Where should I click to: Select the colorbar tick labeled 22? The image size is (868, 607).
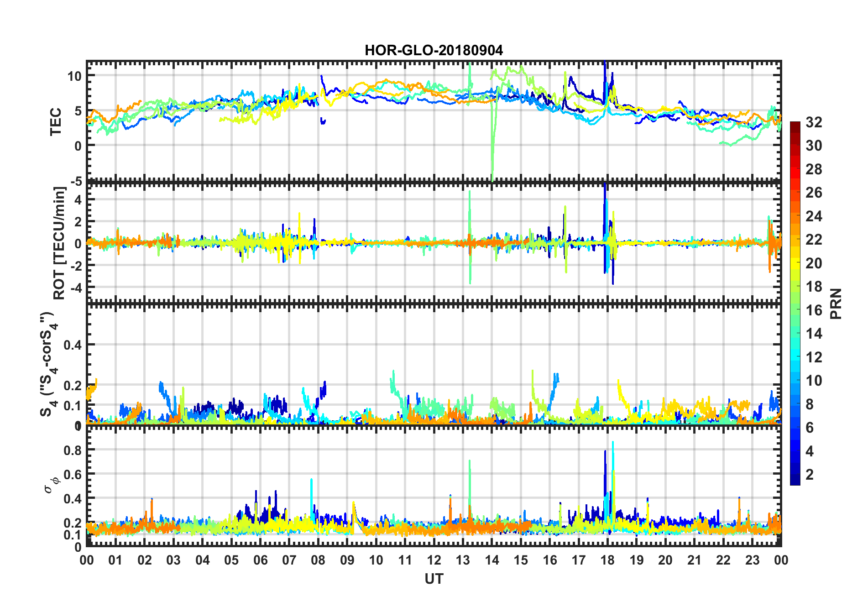[814, 240]
